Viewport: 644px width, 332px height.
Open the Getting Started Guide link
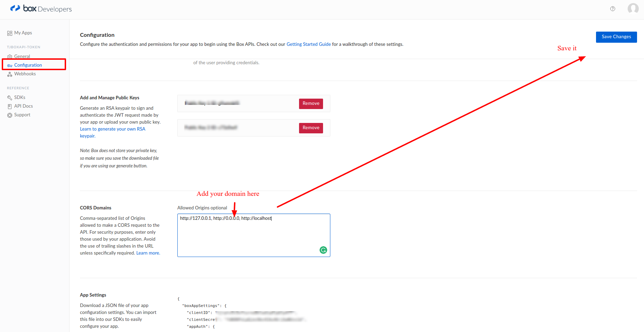coord(308,44)
